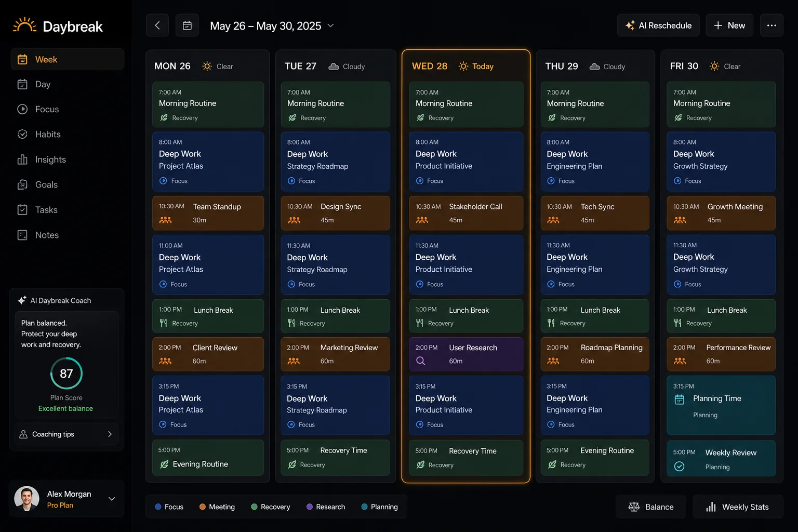Toggle the Focus category legend filter
The height and width of the screenshot is (532, 798).
pyautogui.click(x=169, y=507)
